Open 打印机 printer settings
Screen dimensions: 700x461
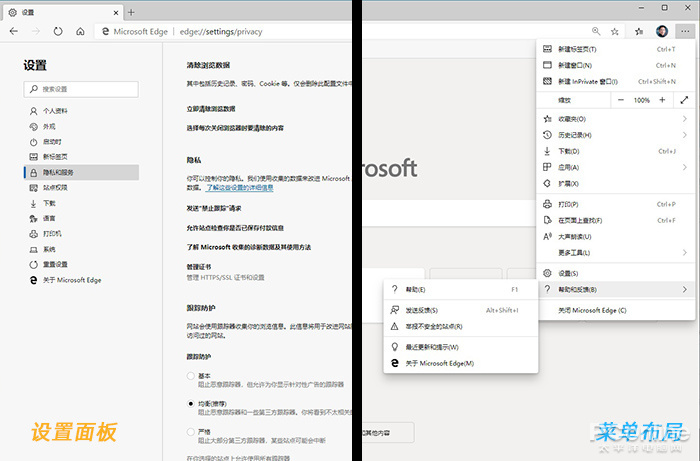coord(81,234)
